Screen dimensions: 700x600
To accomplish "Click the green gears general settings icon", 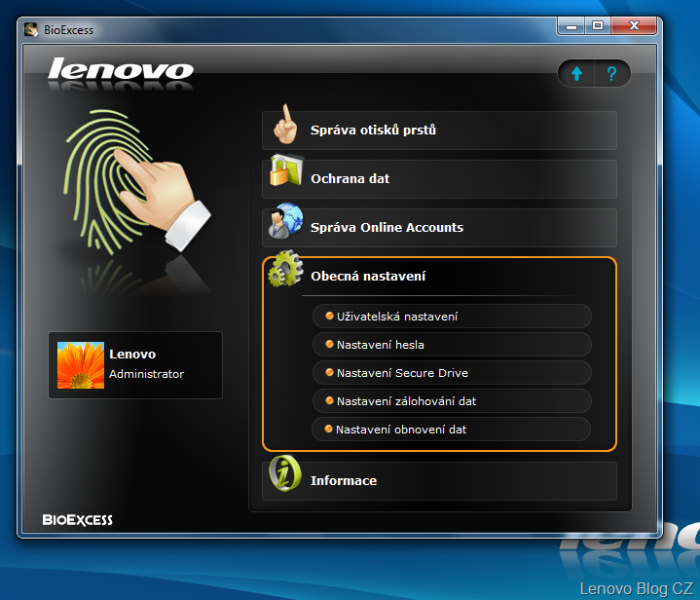I will pyautogui.click(x=285, y=271).
